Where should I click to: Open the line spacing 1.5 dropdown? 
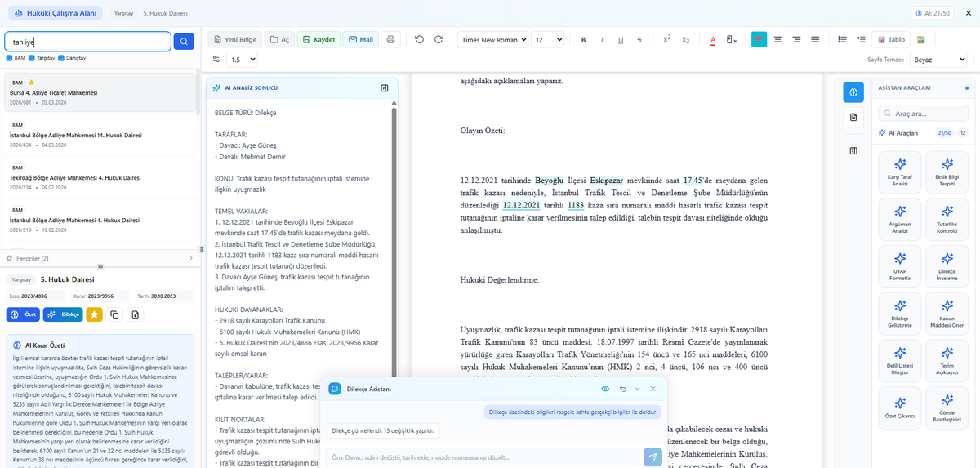click(x=243, y=60)
